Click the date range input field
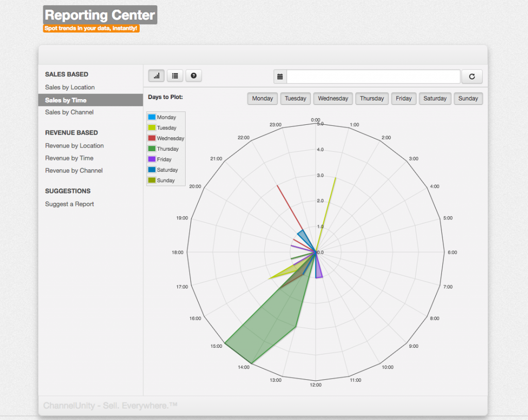The image size is (528, 420). (x=373, y=77)
